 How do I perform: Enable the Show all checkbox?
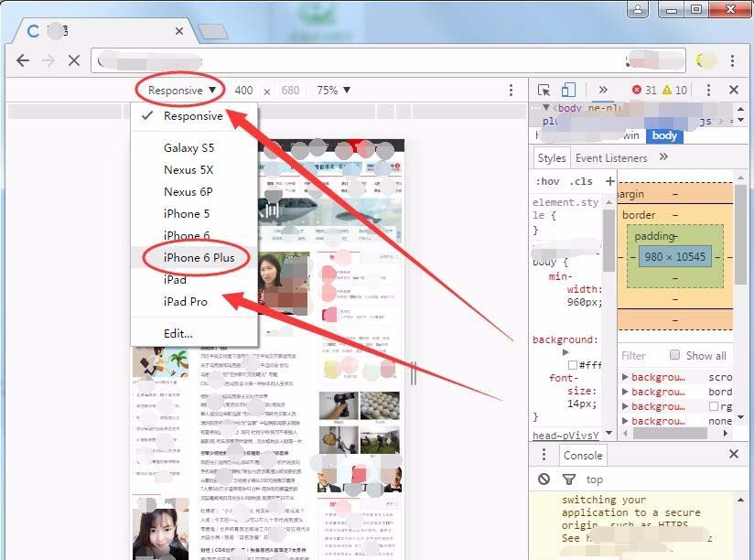[674, 355]
